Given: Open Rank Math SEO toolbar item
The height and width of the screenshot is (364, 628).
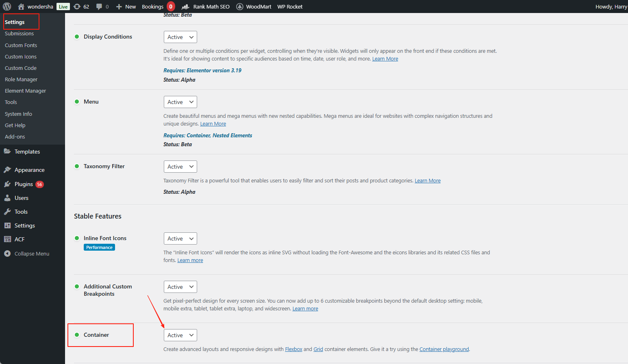Looking at the screenshot, I should pos(206,6).
